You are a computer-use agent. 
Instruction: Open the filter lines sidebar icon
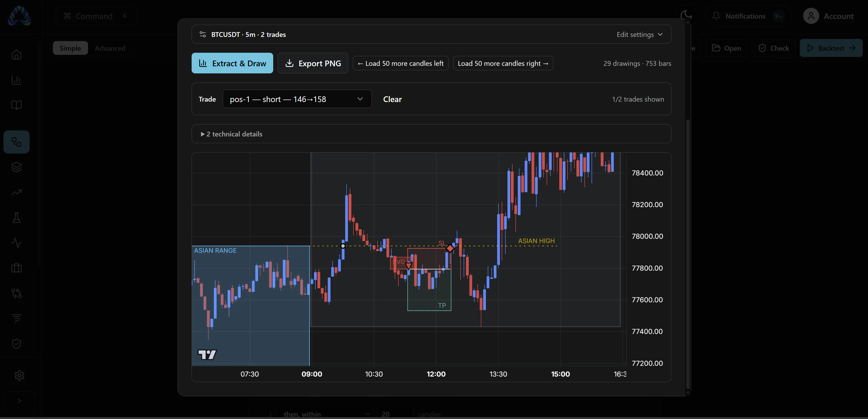point(17,318)
